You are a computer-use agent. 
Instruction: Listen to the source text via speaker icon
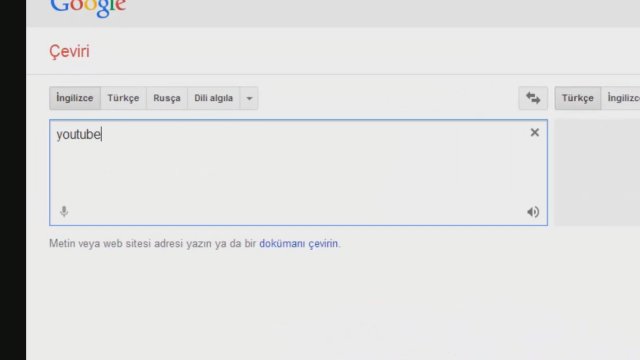click(533, 212)
